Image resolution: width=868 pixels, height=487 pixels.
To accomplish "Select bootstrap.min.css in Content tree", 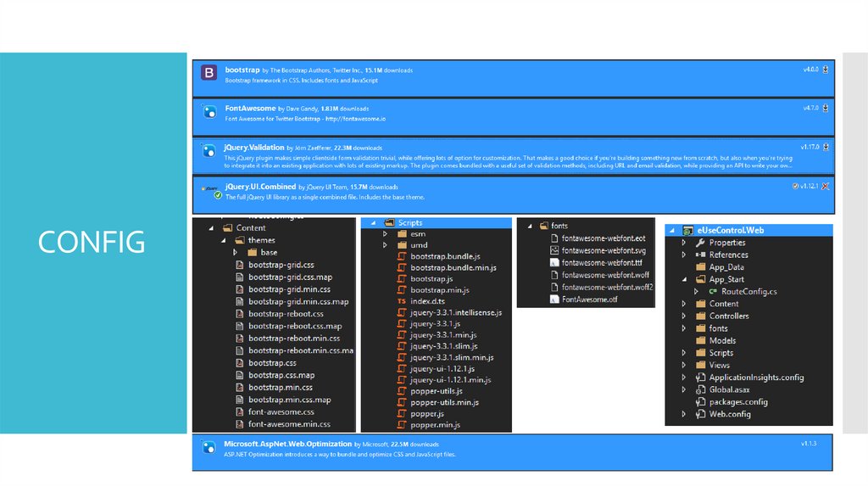I will pos(280,388).
